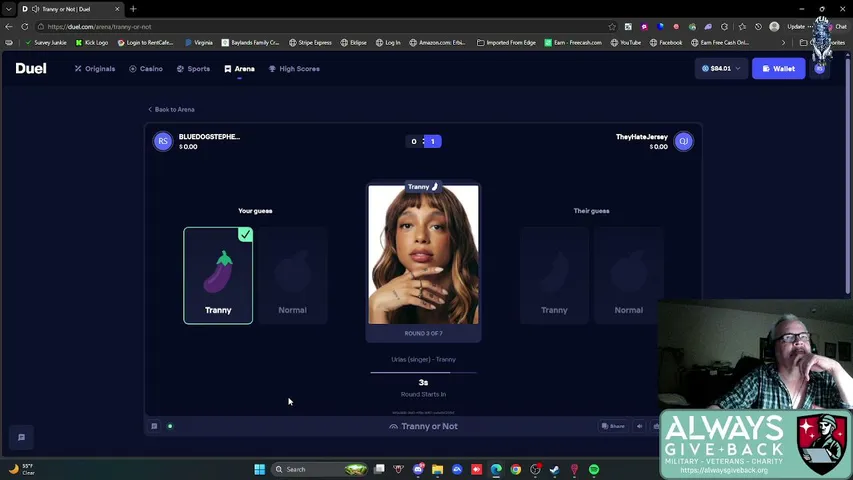Open the Earn - Freecash.com bookmark
Screen dimensions: 853x480
573,42
